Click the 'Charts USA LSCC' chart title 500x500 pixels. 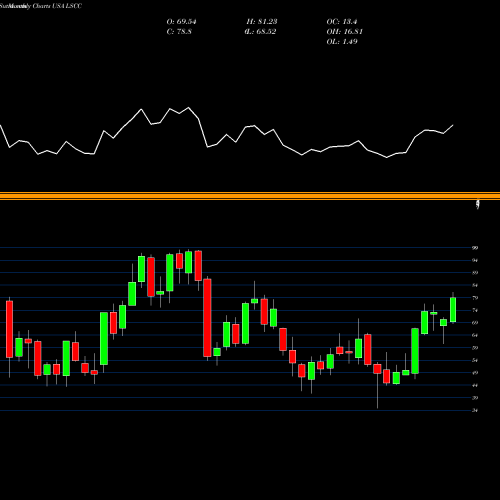57,6
